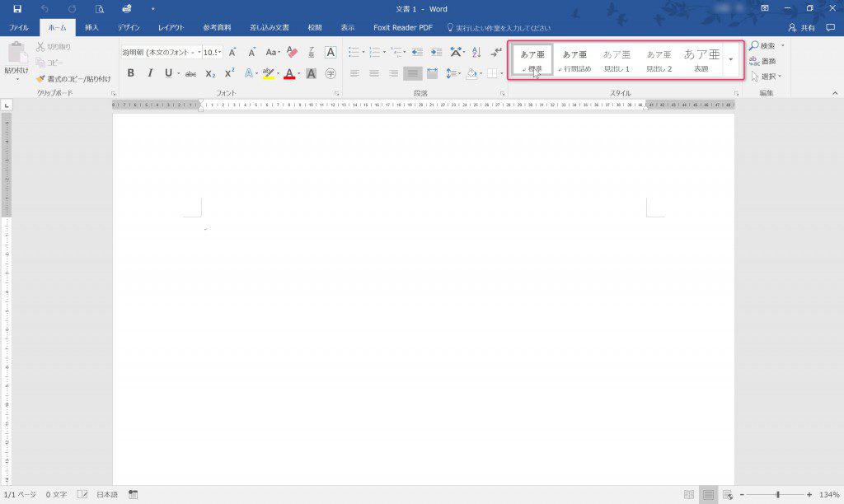The width and height of the screenshot is (844, 504).
Task: Open the 選択 select dropdown
Action: tap(767, 77)
